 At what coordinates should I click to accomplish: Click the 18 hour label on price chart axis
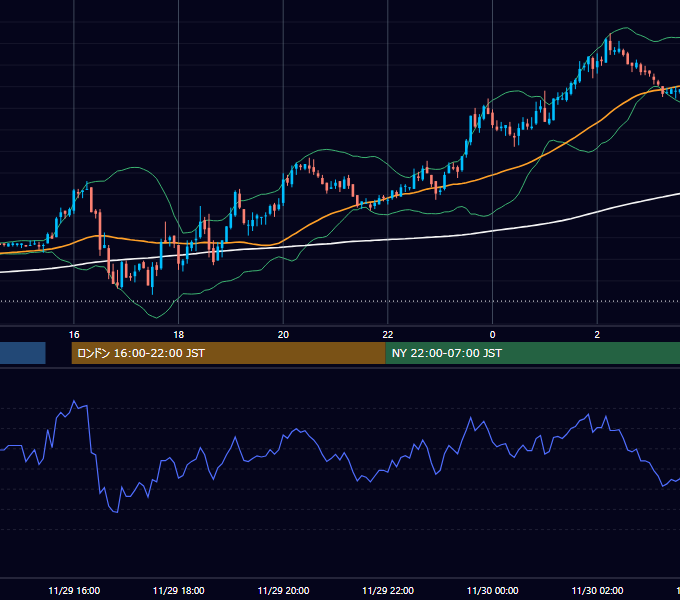pyautogui.click(x=179, y=335)
